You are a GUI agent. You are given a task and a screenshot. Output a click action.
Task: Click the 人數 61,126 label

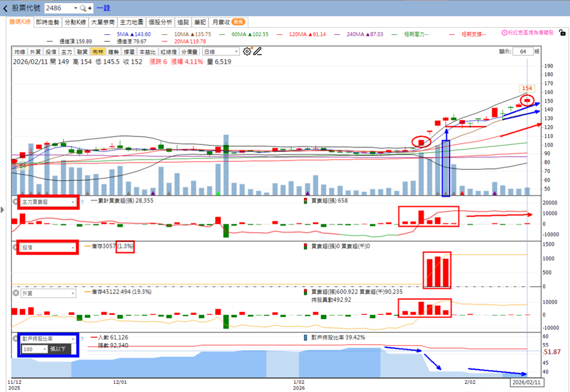click(110, 338)
